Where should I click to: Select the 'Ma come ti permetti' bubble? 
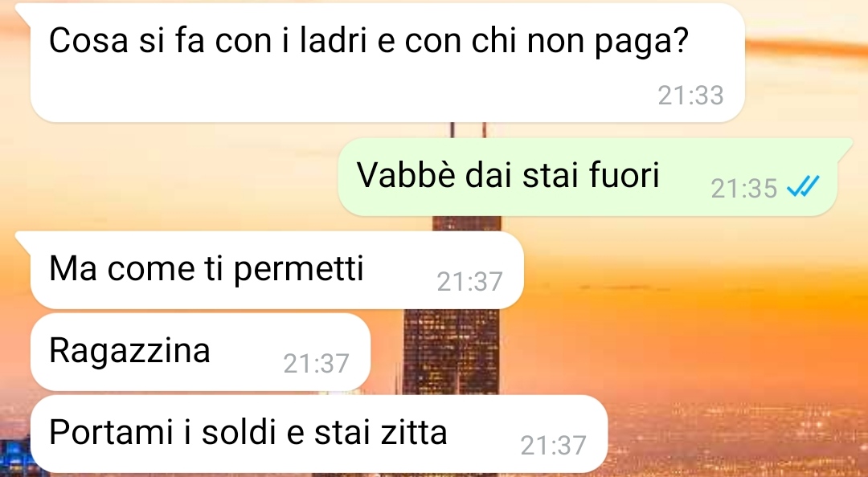point(276,270)
